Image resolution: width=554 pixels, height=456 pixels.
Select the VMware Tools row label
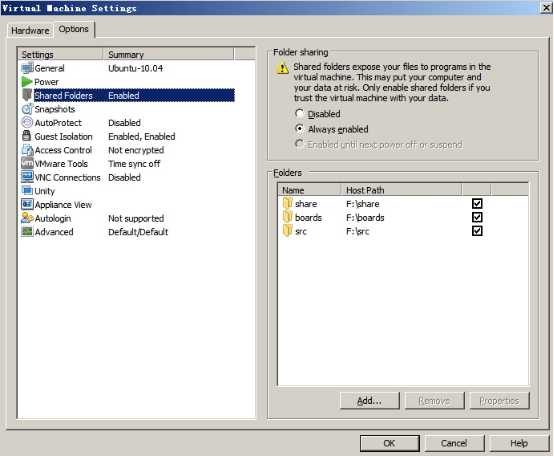coord(61,164)
